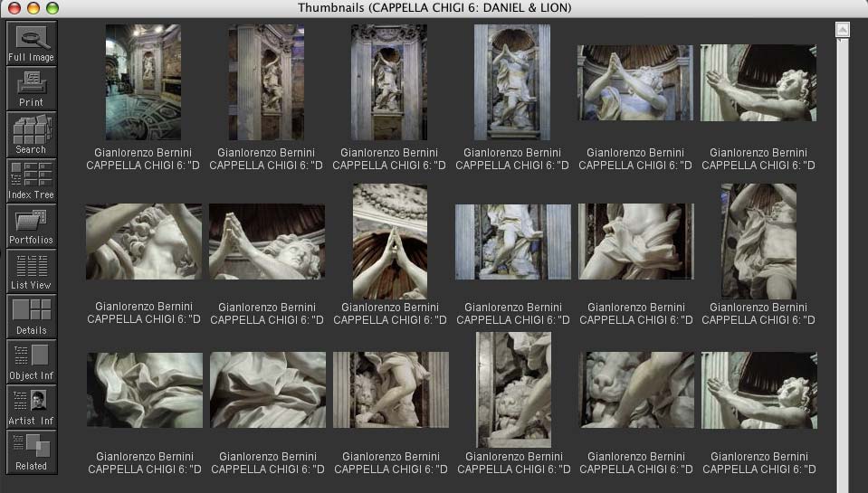Select second-row first thumbnail, face close-up

[x=144, y=242]
